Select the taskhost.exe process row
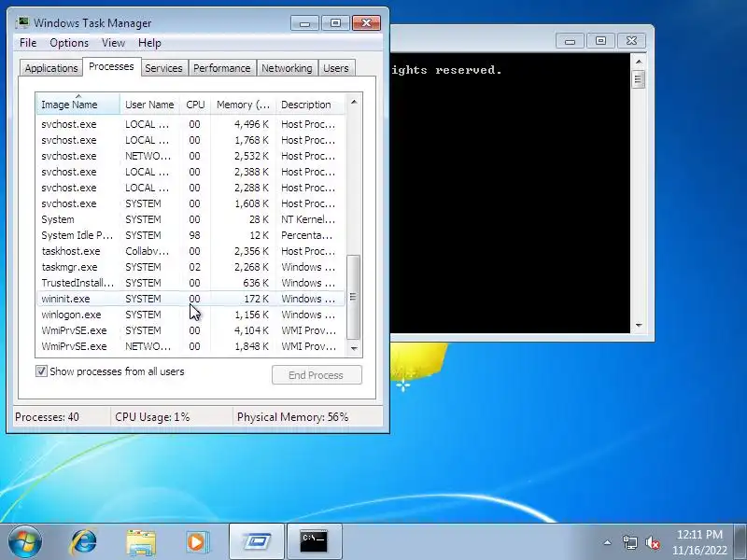Image resolution: width=747 pixels, height=560 pixels. pyautogui.click(x=190, y=251)
